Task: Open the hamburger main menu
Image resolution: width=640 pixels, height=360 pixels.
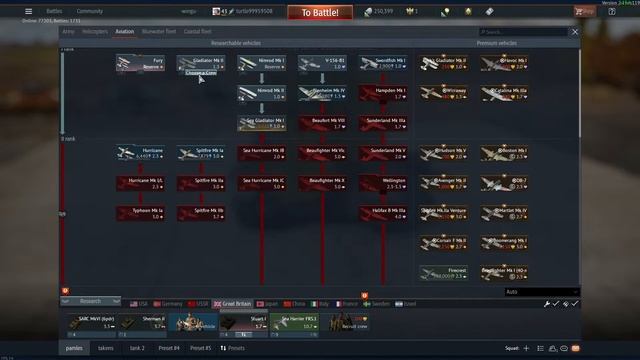Action: pos(29,11)
